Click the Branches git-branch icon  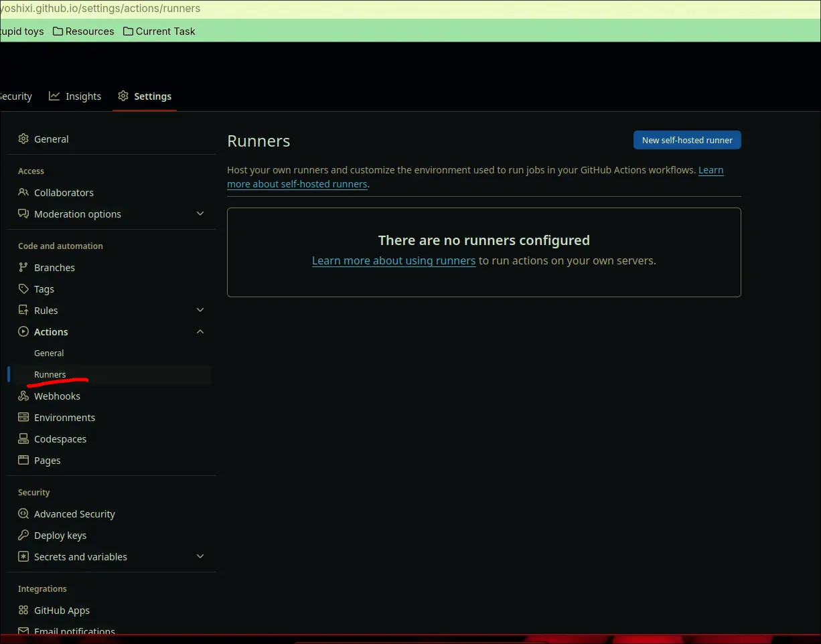[x=23, y=267]
